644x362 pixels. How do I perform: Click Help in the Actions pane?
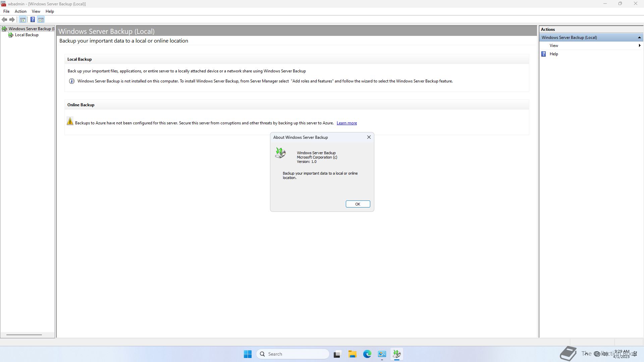click(x=554, y=54)
